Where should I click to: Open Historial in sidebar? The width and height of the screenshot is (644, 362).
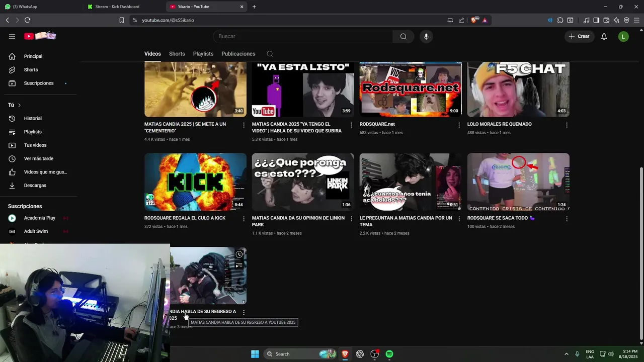(40, 118)
